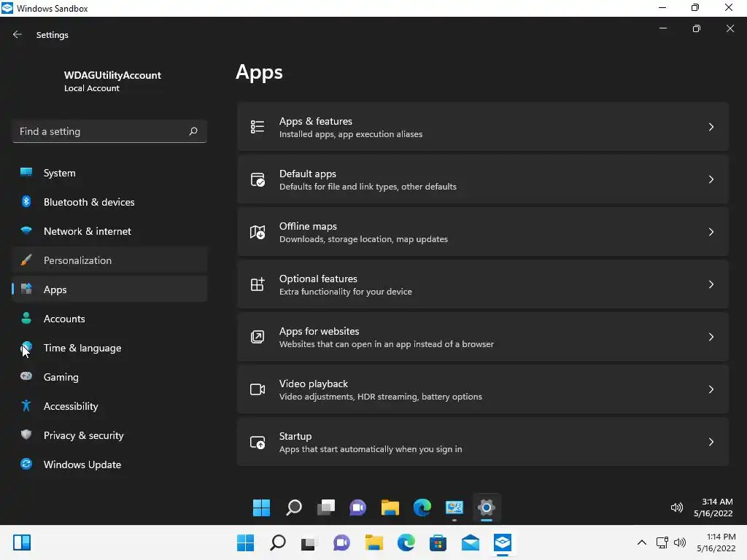The image size is (747, 560).
Task: Open System settings category
Action: [109, 173]
